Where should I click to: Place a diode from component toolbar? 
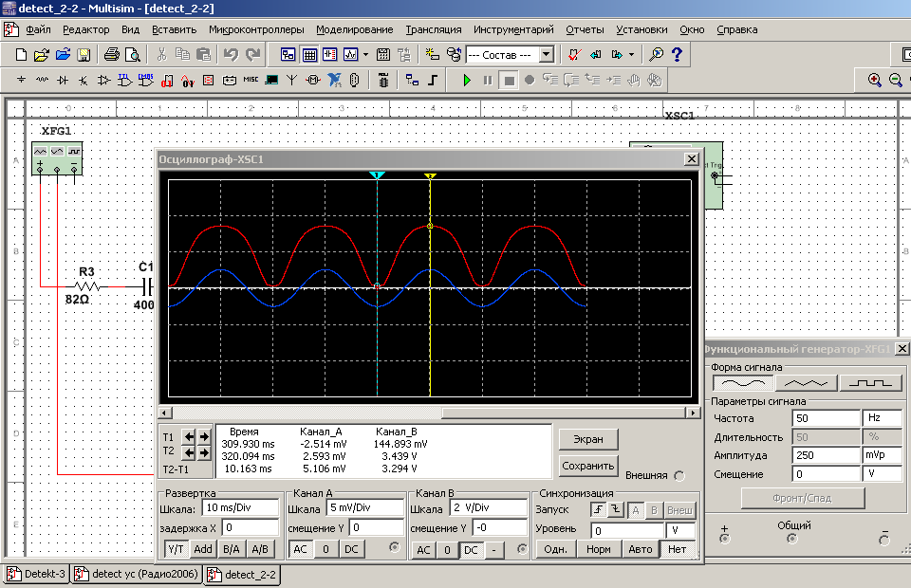click(x=63, y=81)
